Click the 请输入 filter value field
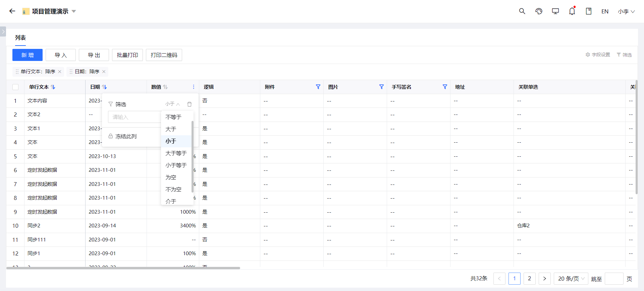The image size is (644, 291). pos(135,117)
